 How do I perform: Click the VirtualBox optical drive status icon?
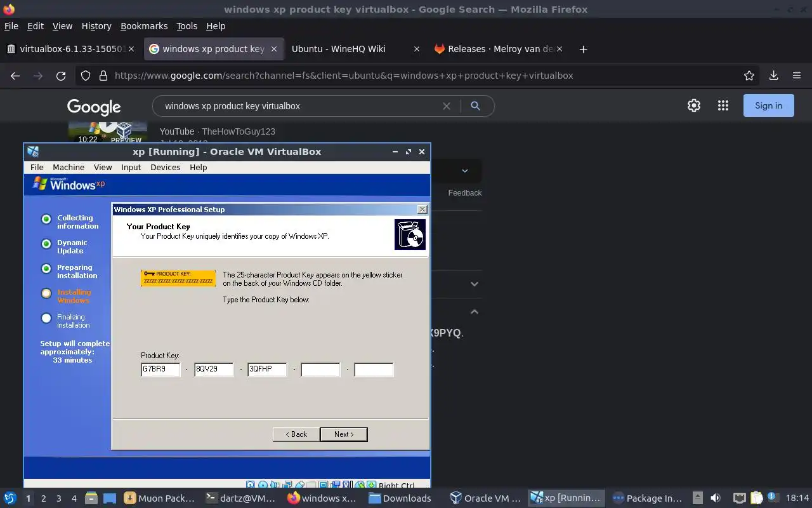[x=263, y=486]
